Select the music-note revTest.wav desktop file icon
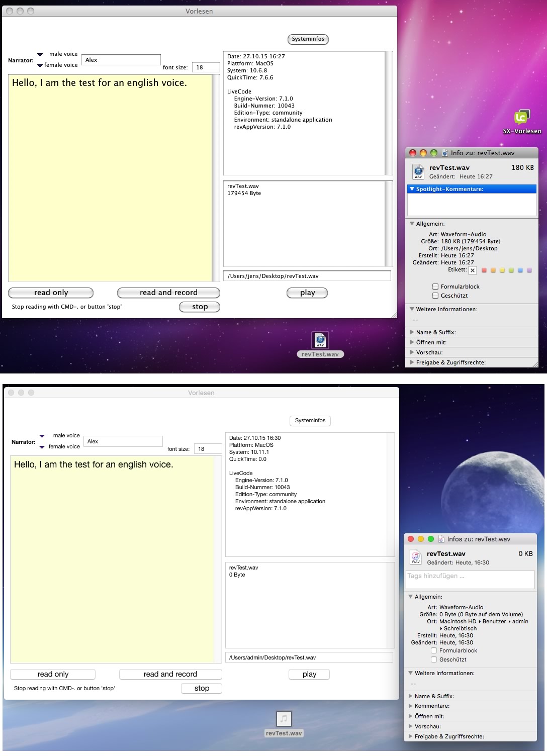 click(x=284, y=719)
